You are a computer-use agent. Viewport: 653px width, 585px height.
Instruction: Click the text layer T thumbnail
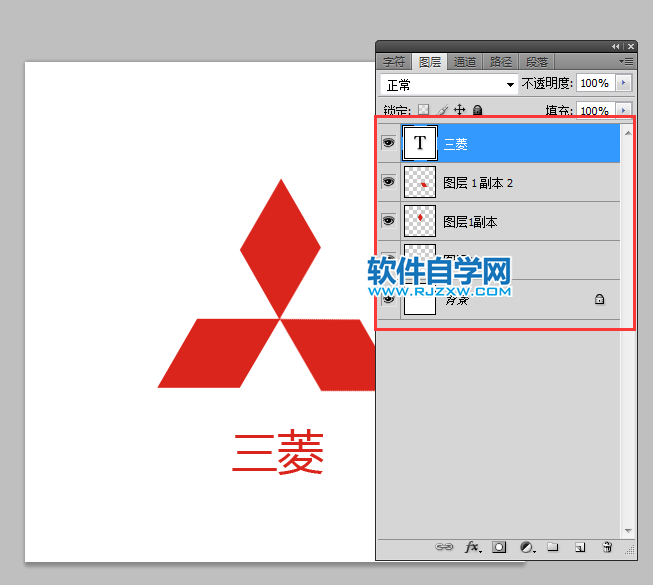coord(420,143)
